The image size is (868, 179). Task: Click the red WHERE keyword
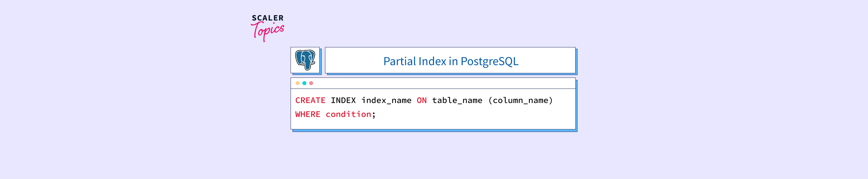[308, 114]
